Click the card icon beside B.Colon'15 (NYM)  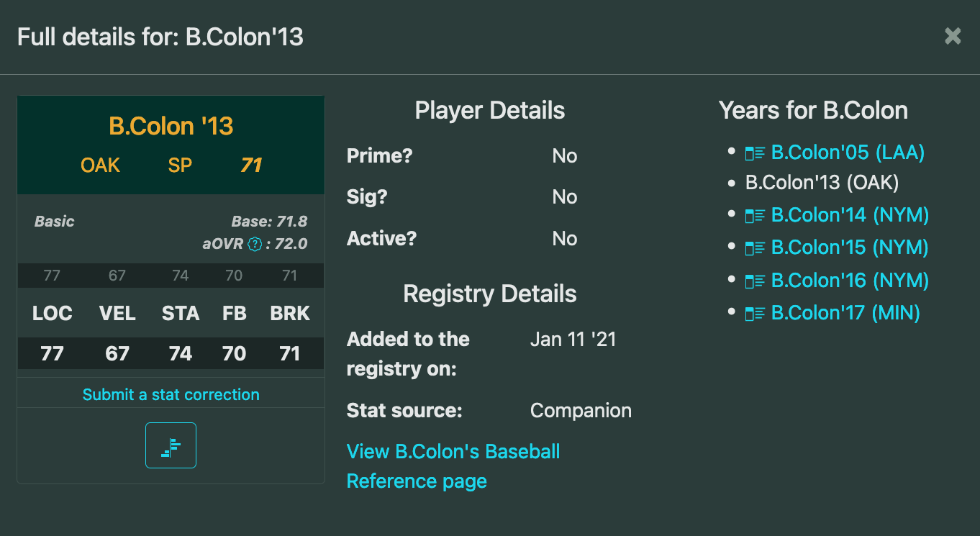pyautogui.click(x=755, y=248)
